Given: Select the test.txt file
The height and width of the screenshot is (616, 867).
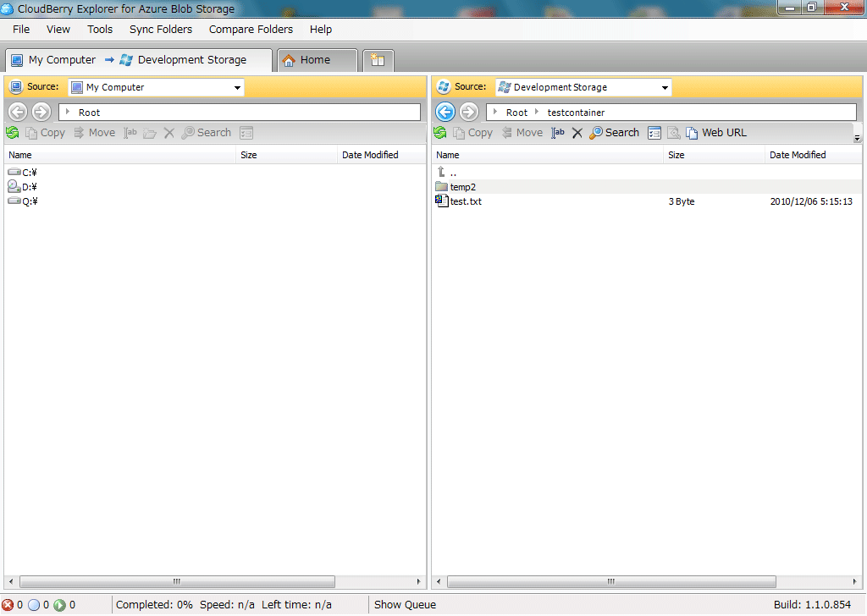Looking at the screenshot, I should coord(458,201).
